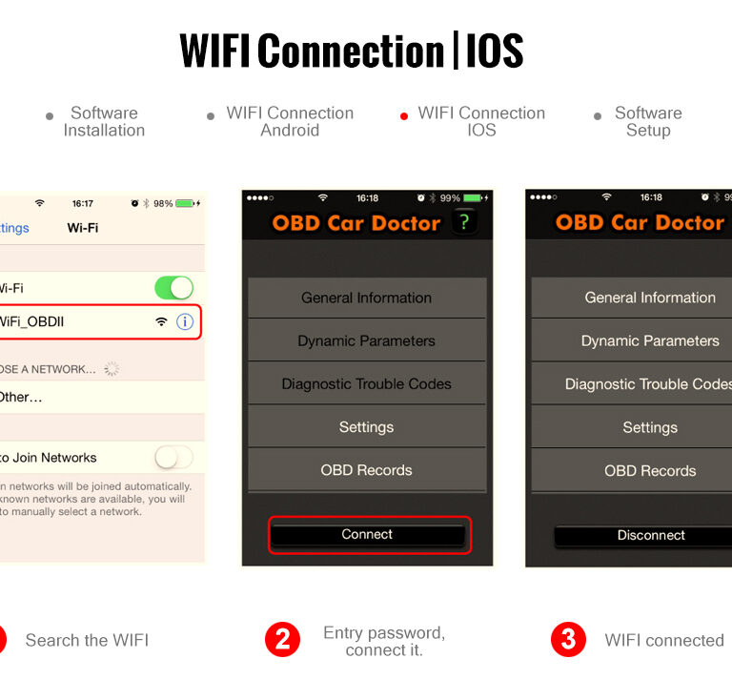Turn off the Wi-Fi toggle switch
The image size is (732, 700).
pyautogui.click(x=174, y=288)
